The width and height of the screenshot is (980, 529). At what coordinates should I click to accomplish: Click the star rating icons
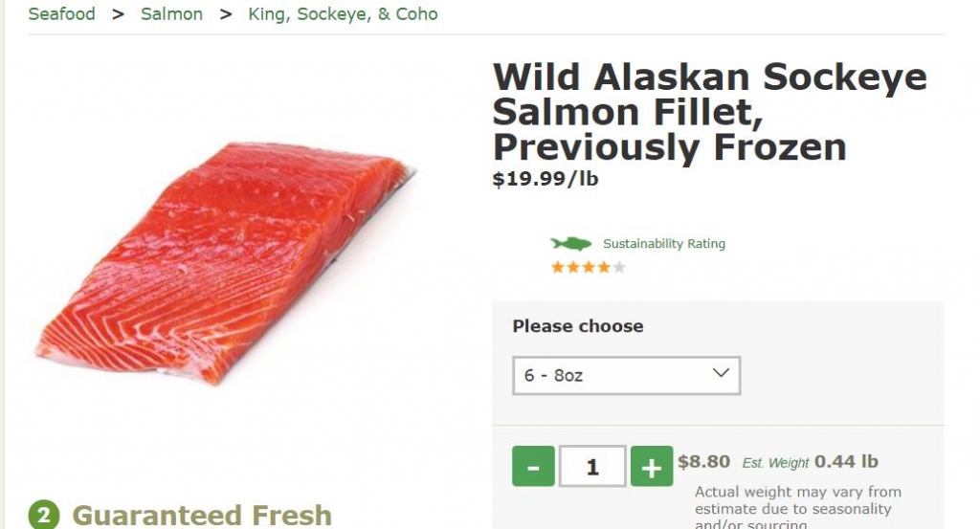coord(589,267)
